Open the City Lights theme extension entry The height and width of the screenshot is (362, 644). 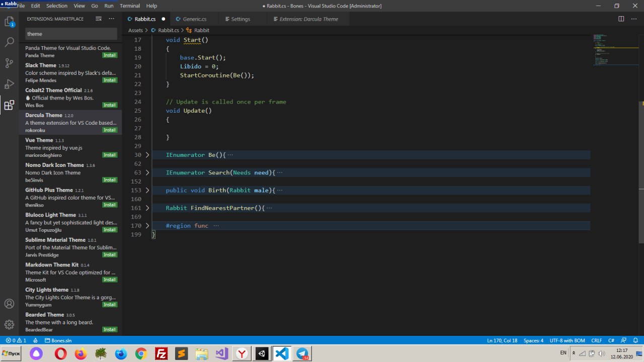(x=70, y=297)
